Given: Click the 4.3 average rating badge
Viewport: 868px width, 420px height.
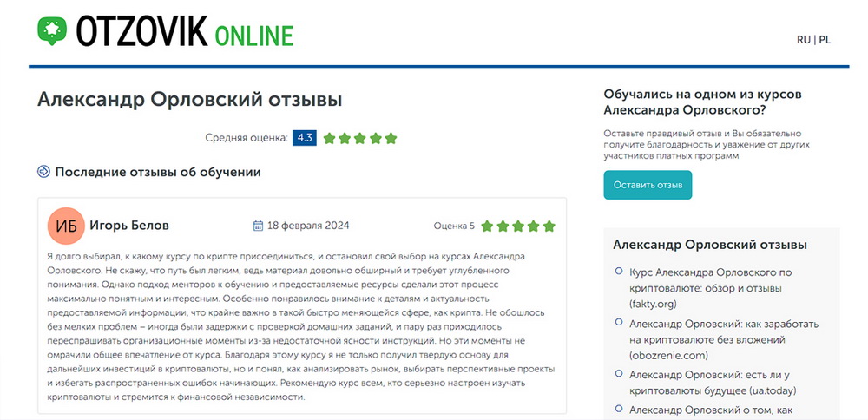Looking at the screenshot, I should point(304,138).
